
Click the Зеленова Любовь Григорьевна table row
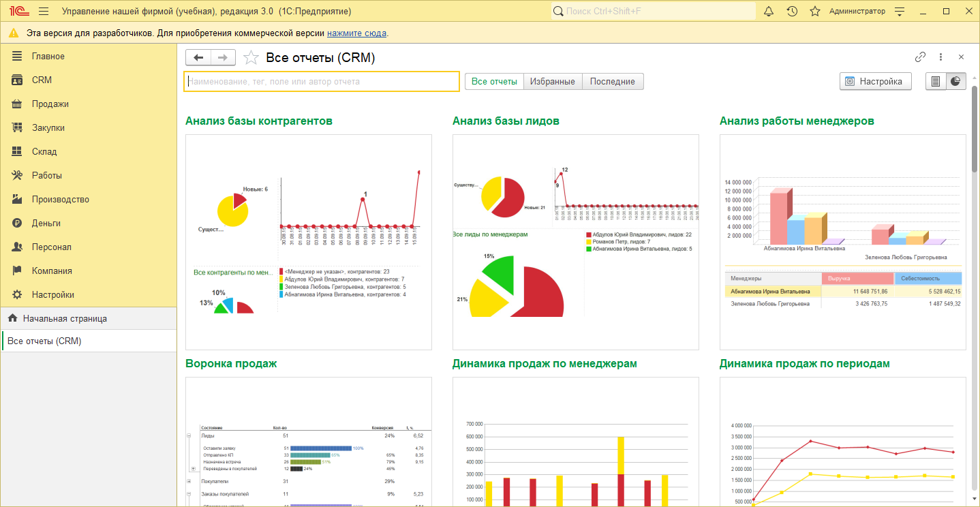click(x=844, y=303)
